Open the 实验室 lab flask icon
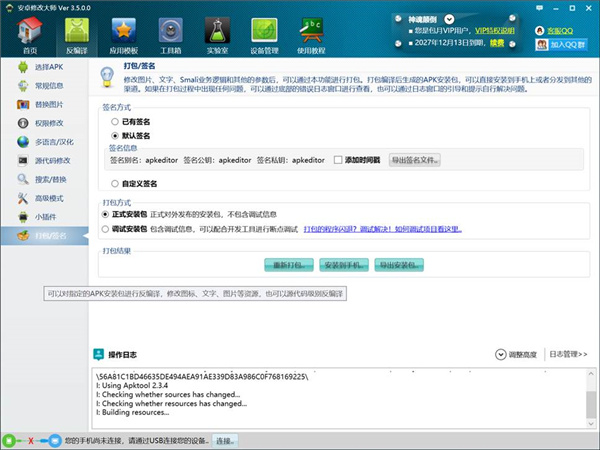The image size is (600, 450). 217,32
